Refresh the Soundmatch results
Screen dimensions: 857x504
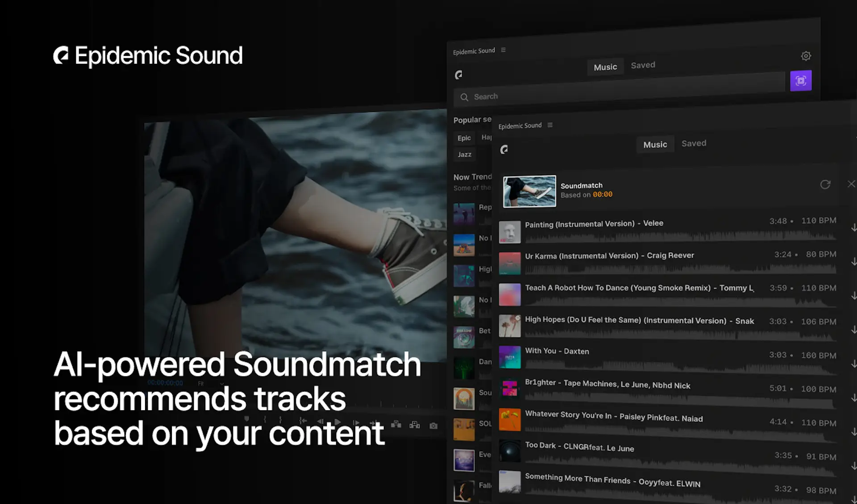coord(825,184)
